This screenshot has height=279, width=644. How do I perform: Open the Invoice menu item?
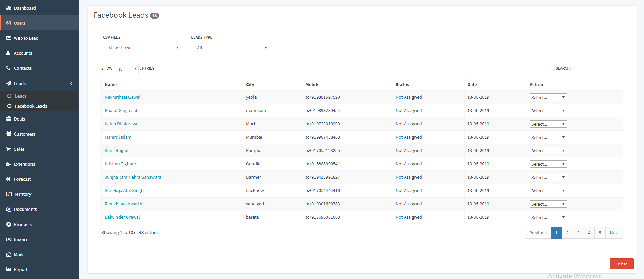pos(39,239)
